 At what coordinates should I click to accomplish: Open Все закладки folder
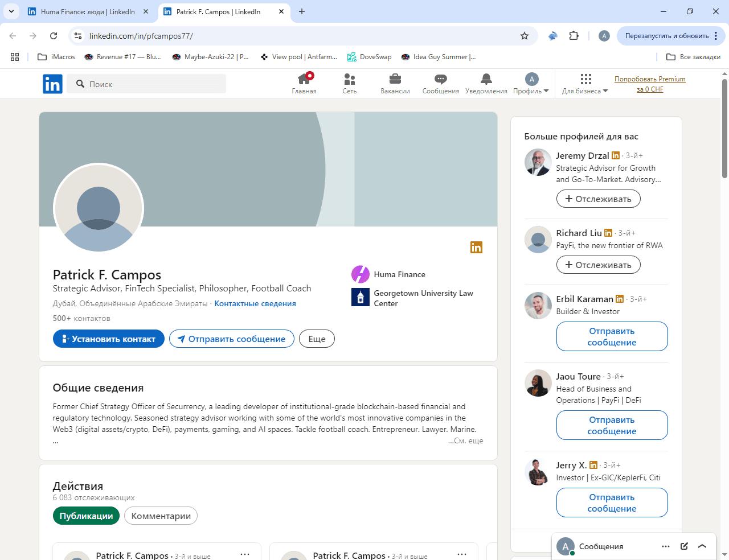coord(693,57)
